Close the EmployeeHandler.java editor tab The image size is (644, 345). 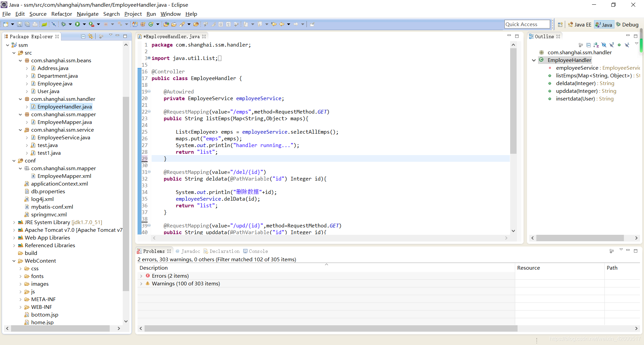204,37
